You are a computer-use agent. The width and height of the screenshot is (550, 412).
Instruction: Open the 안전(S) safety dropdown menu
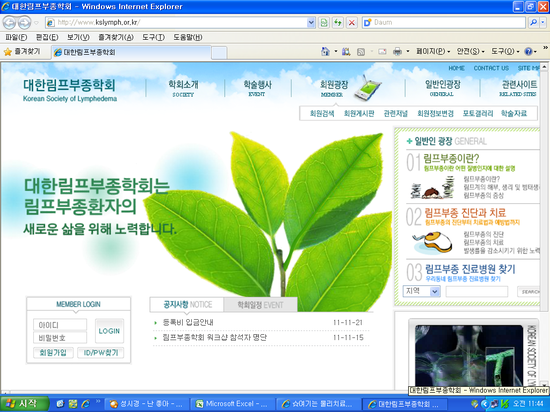click(x=470, y=52)
